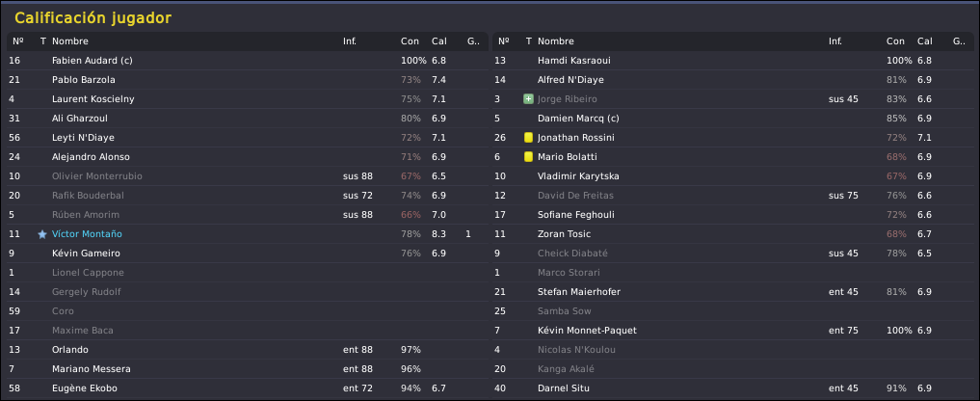The image size is (980, 401).
Task: Click Pablo Barzola's 7.4 rating
Action: point(438,80)
